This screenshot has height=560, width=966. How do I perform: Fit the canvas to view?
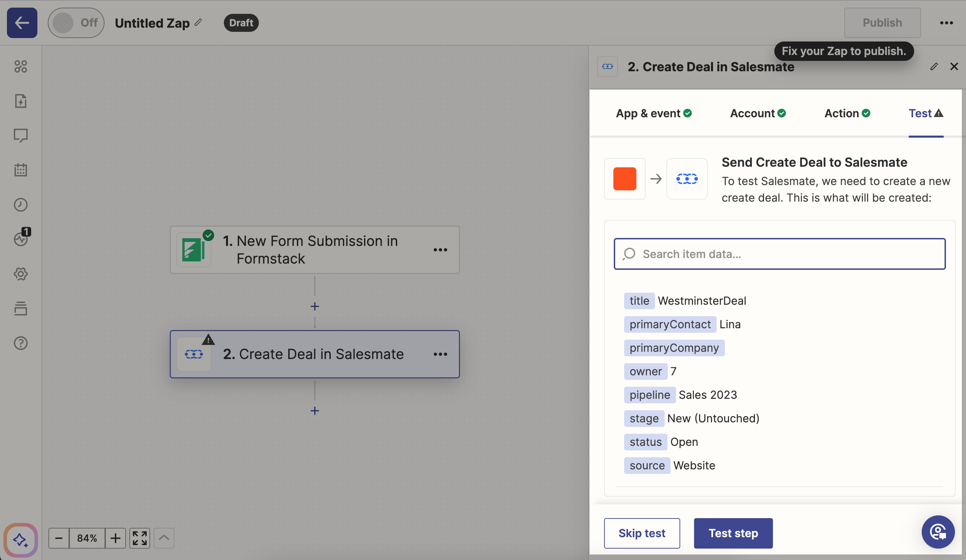click(x=139, y=538)
